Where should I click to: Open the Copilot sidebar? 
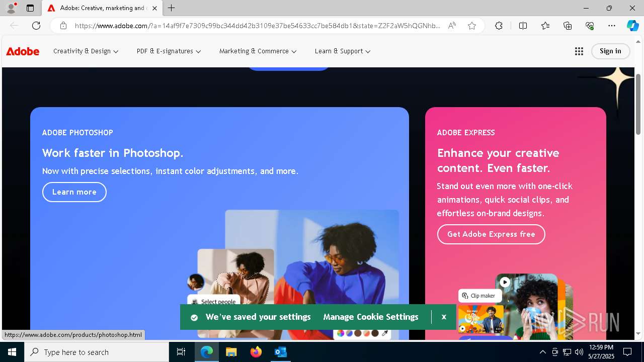click(632, 26)
